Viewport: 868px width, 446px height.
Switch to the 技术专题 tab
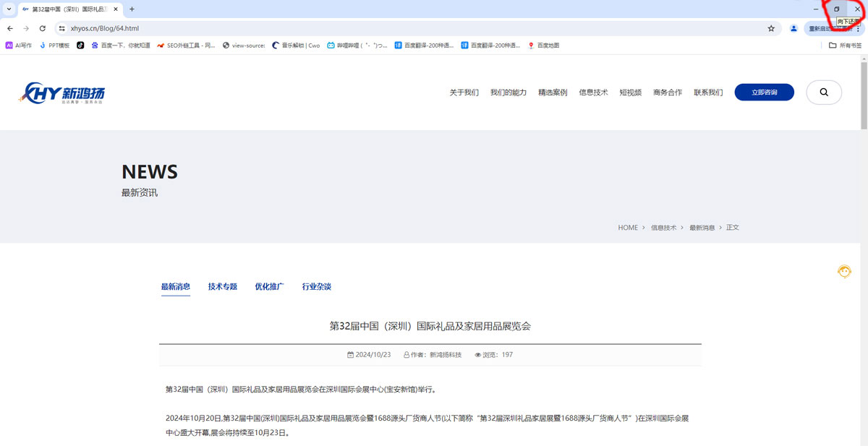(x=222, y=287)
